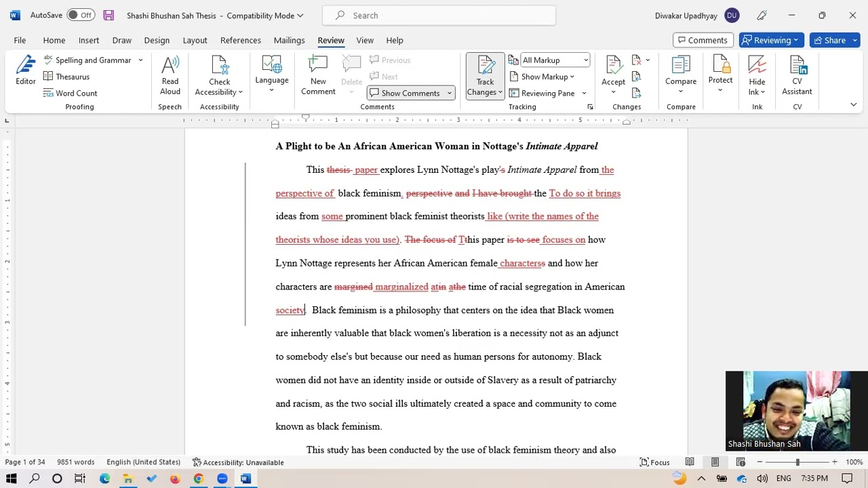Switch to the View tab

[x=365, y=40]
